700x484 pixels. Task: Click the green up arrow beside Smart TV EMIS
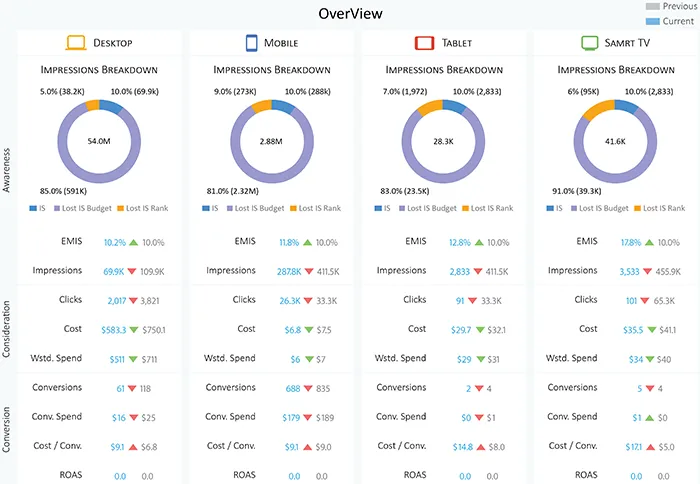650,242
